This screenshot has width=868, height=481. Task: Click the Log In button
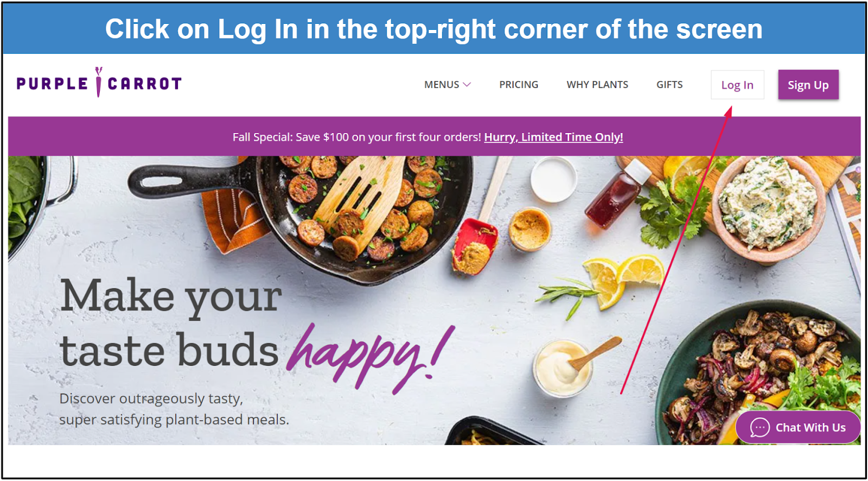(x=737, y=85)
